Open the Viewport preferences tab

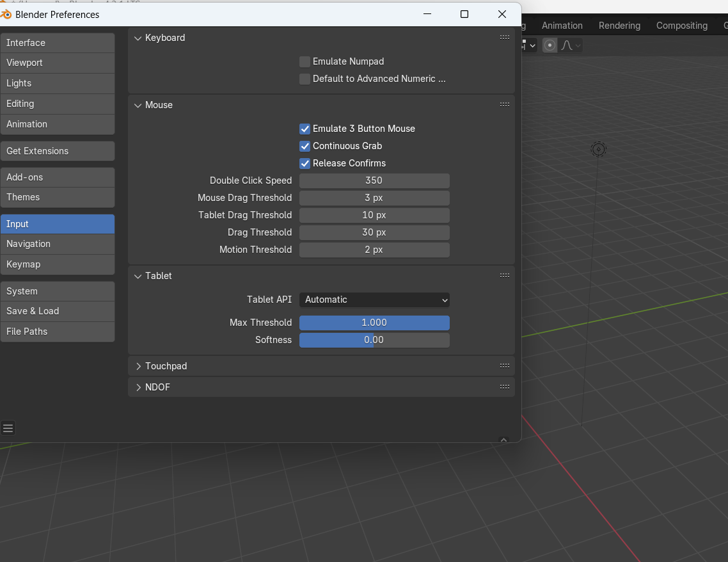click(x=58, y=63)
